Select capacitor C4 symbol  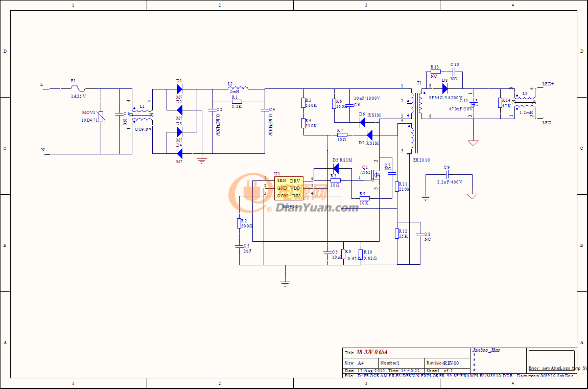(x=265, y=109)
